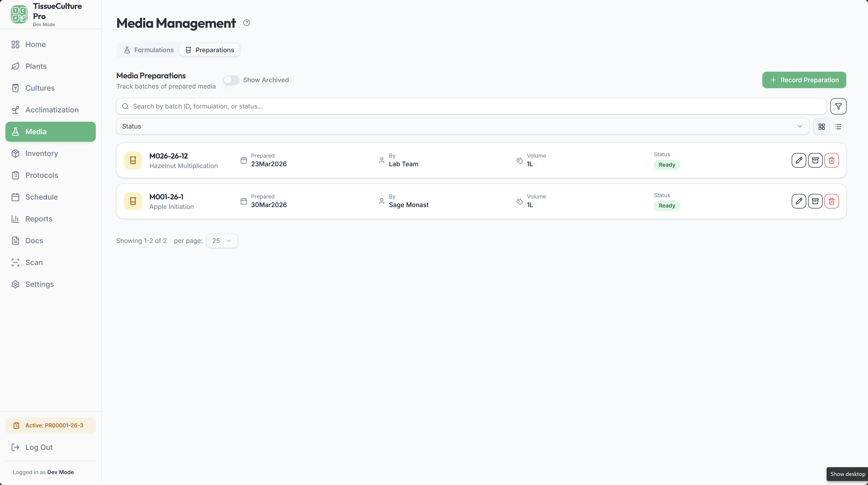Open the help icon beside Media Management

(x=247, y=23)
